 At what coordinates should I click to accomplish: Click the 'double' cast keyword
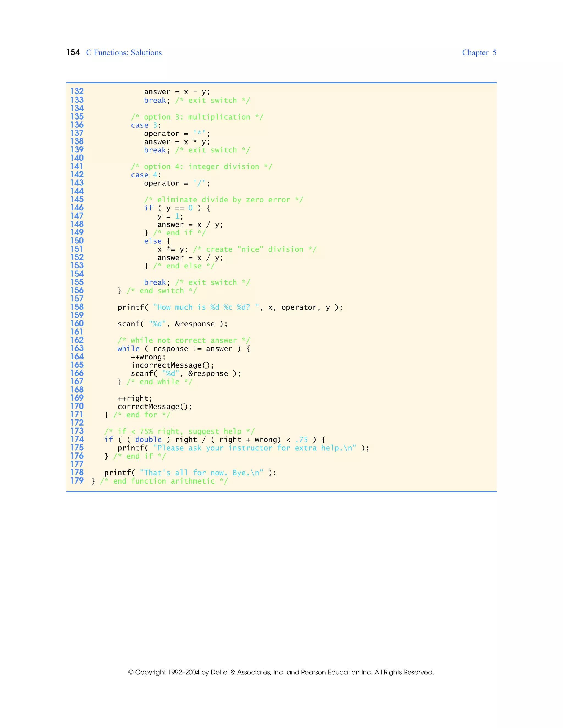tap(148, 440)
